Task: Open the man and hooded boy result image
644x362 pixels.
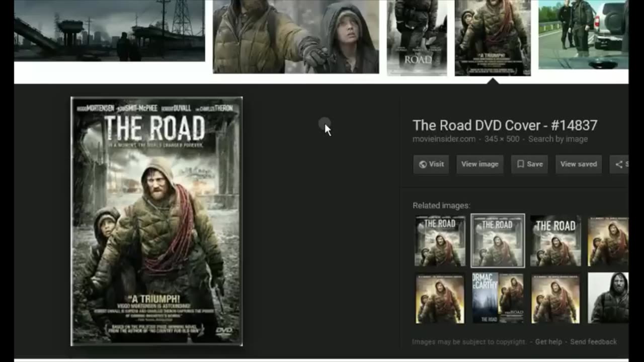Action: click(x=296, y=36)
